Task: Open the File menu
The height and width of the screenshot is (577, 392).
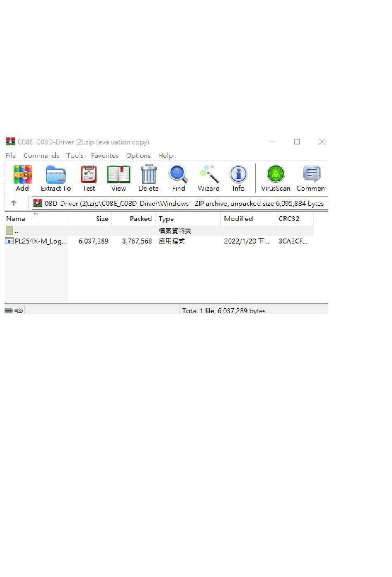Action: [x=11, y=156]
